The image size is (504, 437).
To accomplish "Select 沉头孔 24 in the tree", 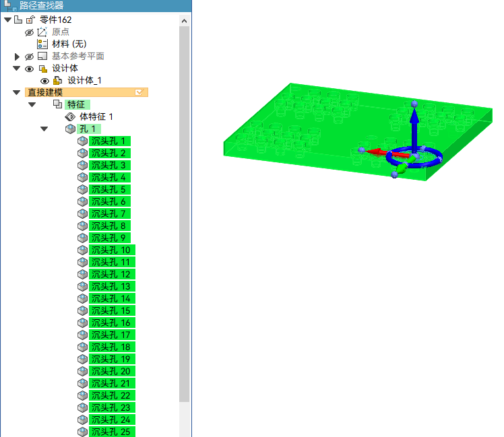I will pos(112,419).
